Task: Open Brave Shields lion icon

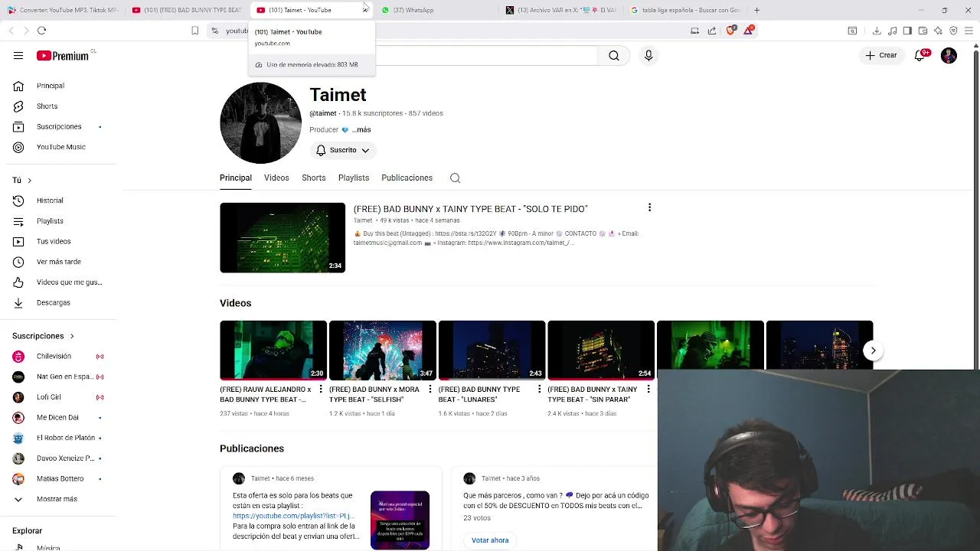Action: (x=730, y=31)
